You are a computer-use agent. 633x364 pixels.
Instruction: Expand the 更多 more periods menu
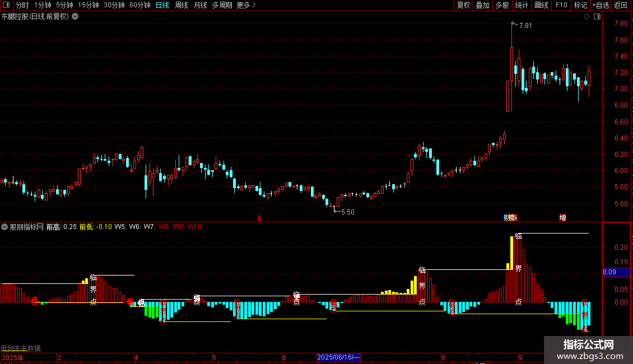pos(246,5)
